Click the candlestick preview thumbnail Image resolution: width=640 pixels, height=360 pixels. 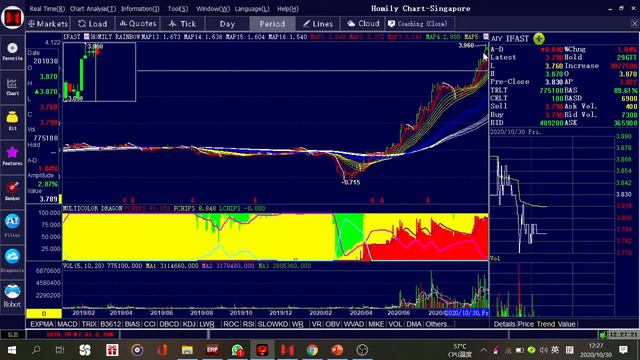(x=99, y=72)
